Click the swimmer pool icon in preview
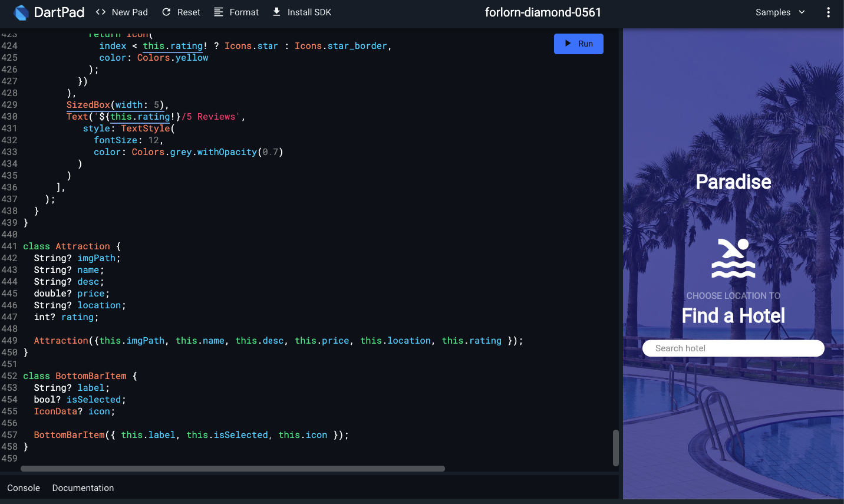 pyautogui.click(x=733, y=258)
